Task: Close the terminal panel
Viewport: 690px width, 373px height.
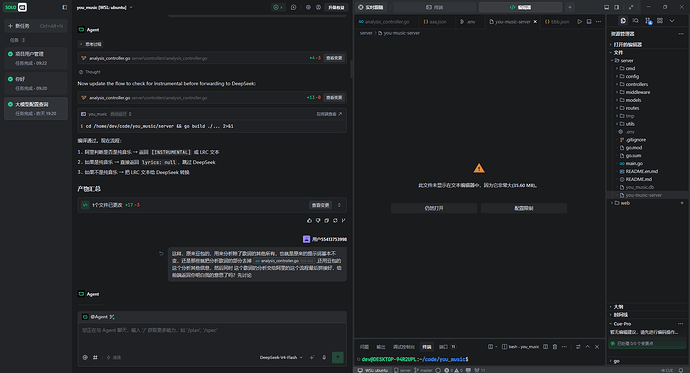Action: 597,347
